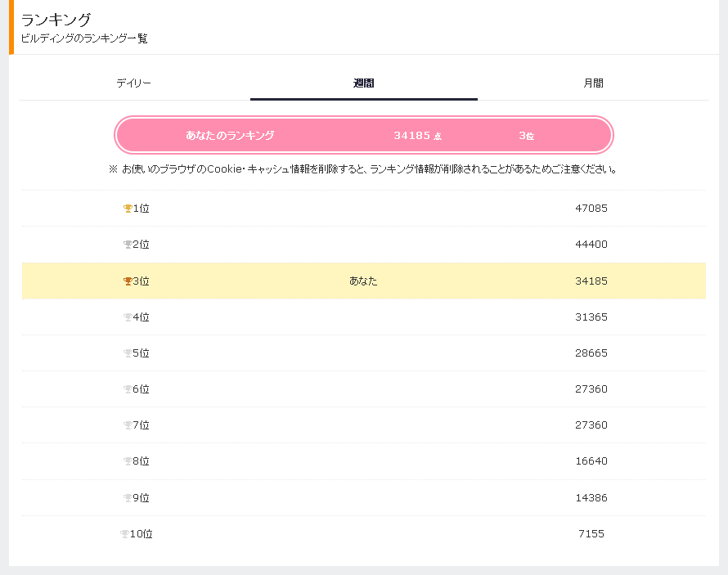Click the 7155 score in tenth place

(591, 534)
